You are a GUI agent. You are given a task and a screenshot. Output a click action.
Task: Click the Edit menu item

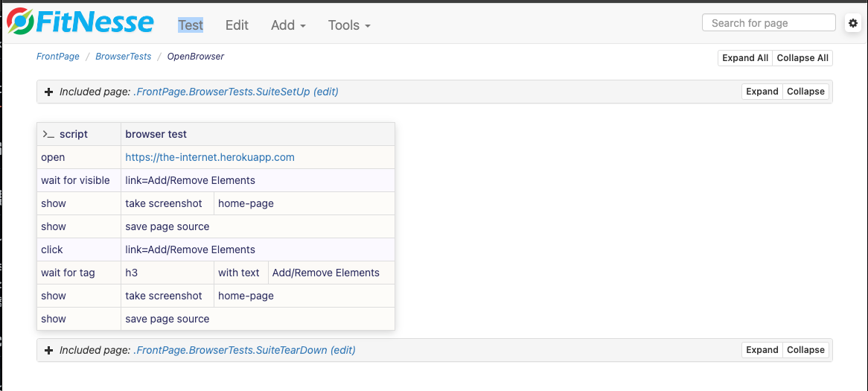(237, 25)
